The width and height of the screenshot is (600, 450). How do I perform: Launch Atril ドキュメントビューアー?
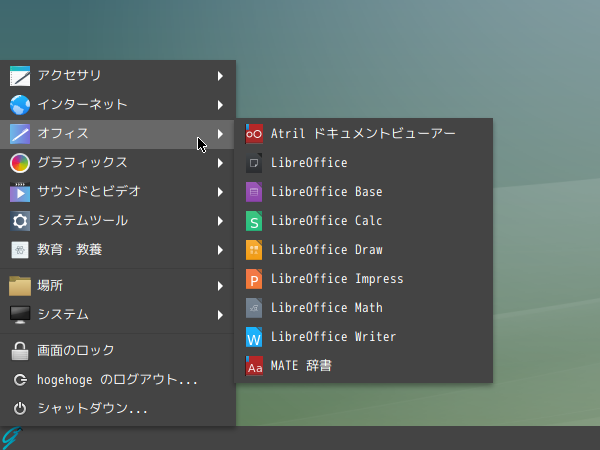coord(364,134)
